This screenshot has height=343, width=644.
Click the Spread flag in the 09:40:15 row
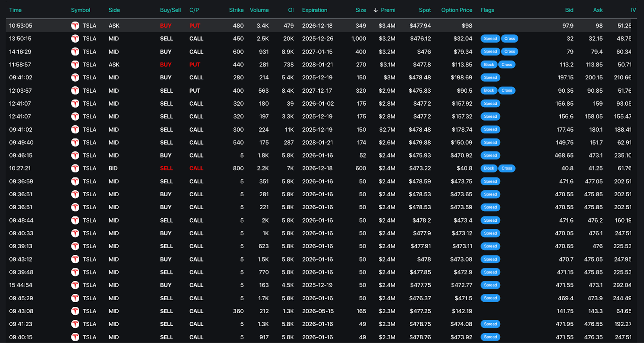point(490,337)
